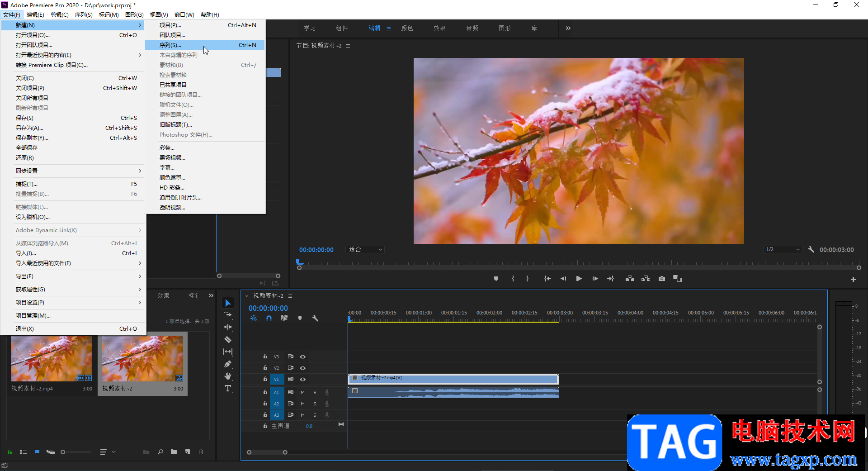Viewport: 868px width, 471px height.
Task: Hide track V1 with eye icon
Action: 303,379
